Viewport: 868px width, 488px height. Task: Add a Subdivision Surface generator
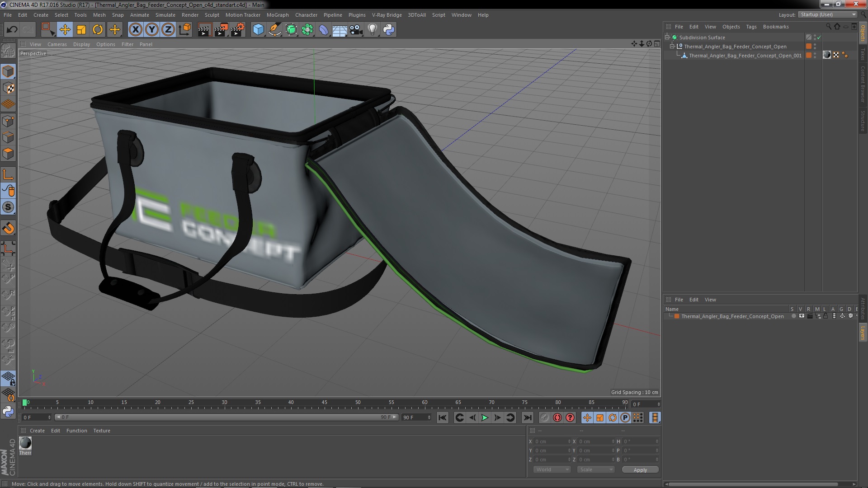[x=291, y=30]
